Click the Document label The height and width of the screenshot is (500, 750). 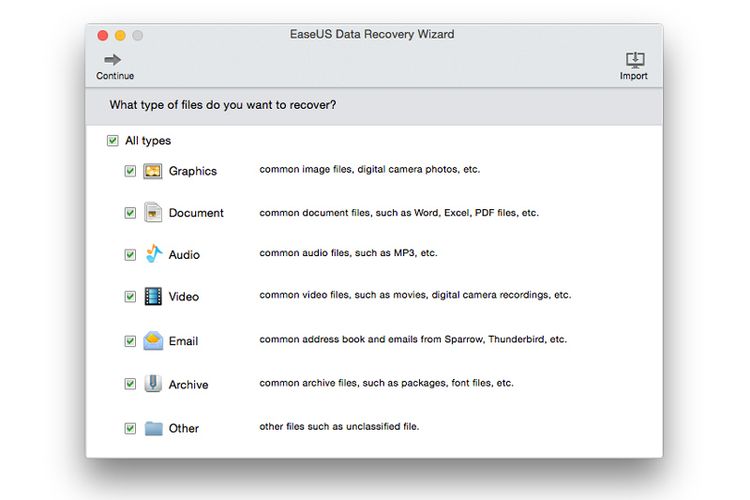(196, 213)
